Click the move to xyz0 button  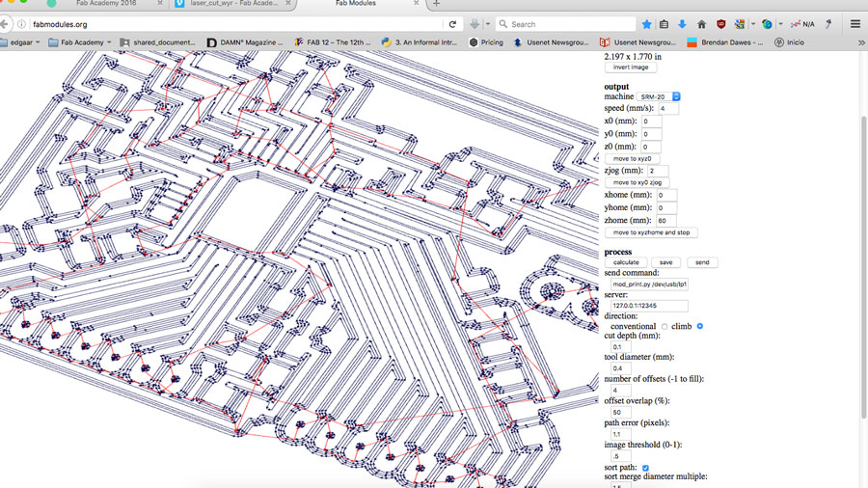(632, 159)
